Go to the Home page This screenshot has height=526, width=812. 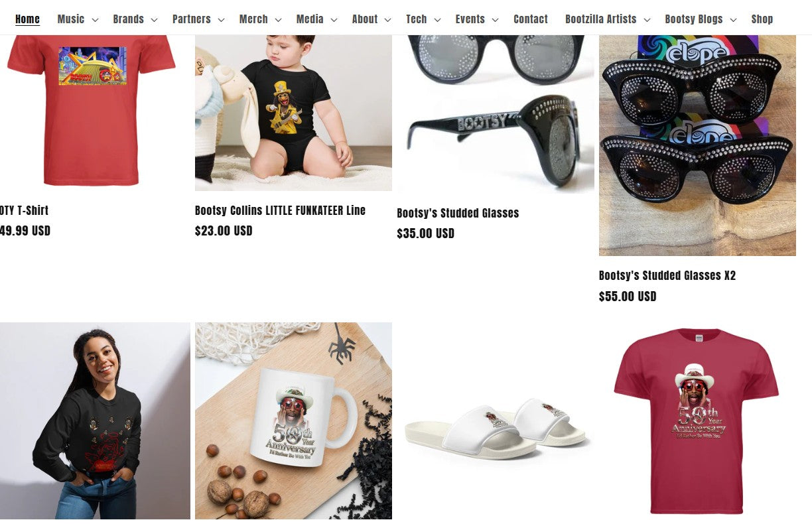pyautogui.click(x=27, y=19)
